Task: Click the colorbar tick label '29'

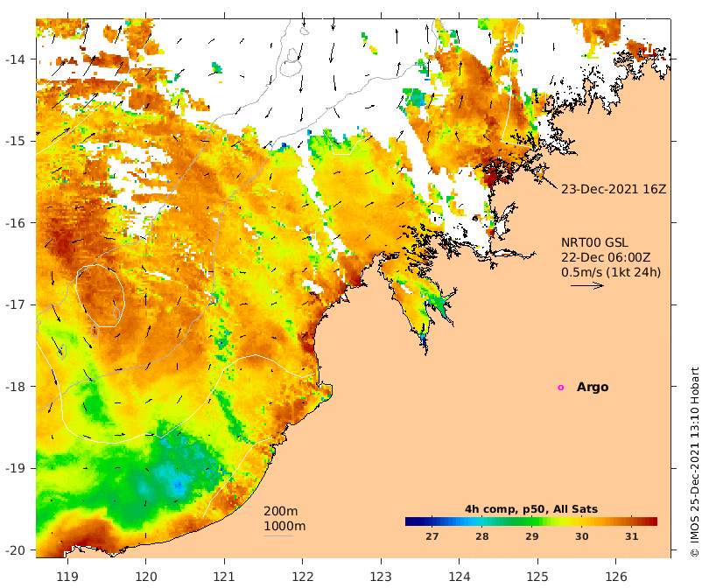Action: pos(532,536)
